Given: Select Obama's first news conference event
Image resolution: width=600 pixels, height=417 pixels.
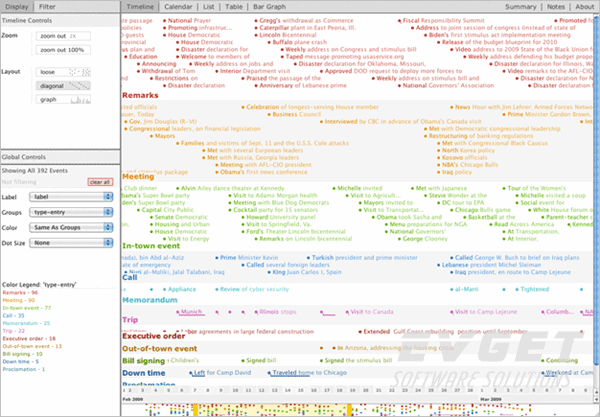Looking at the screenshot, I should (261, 172).
